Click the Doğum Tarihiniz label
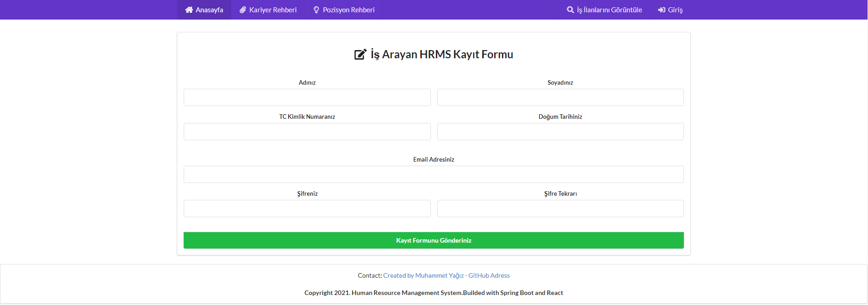 click(560, 117)
